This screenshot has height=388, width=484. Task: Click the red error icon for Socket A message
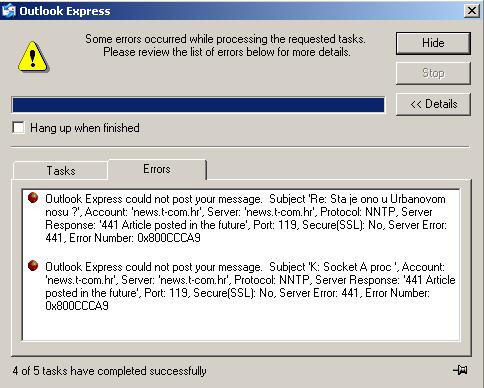coord(33,266)
